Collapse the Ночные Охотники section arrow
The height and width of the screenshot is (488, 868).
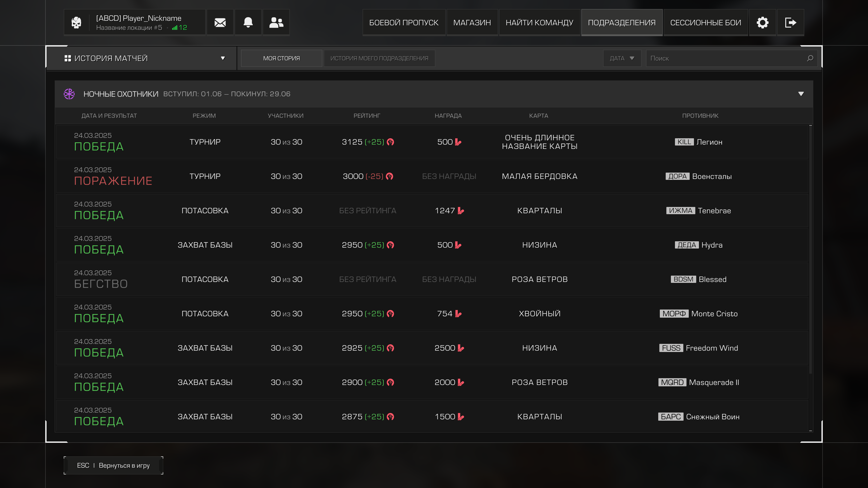pyautogui.click(x=801, y=94)
